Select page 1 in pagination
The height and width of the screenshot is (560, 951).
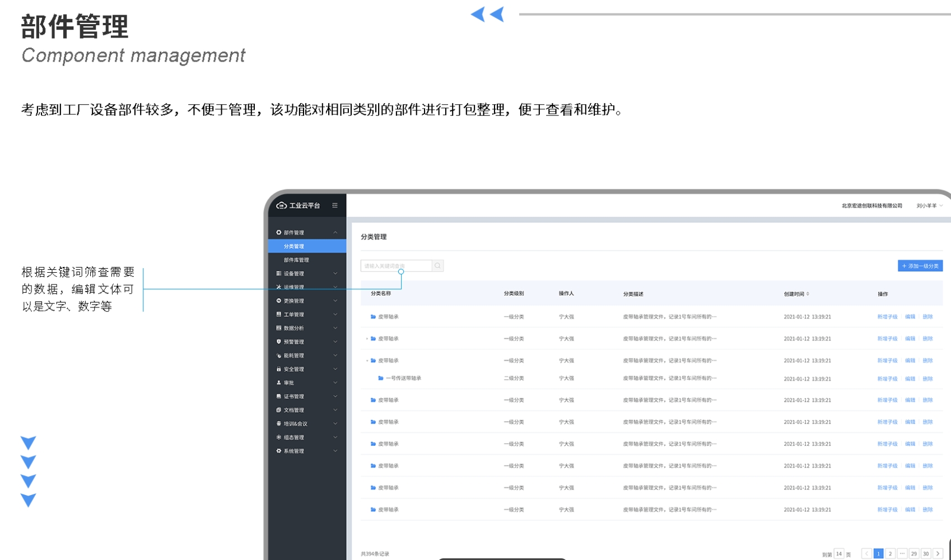click(x=878, y=554)
